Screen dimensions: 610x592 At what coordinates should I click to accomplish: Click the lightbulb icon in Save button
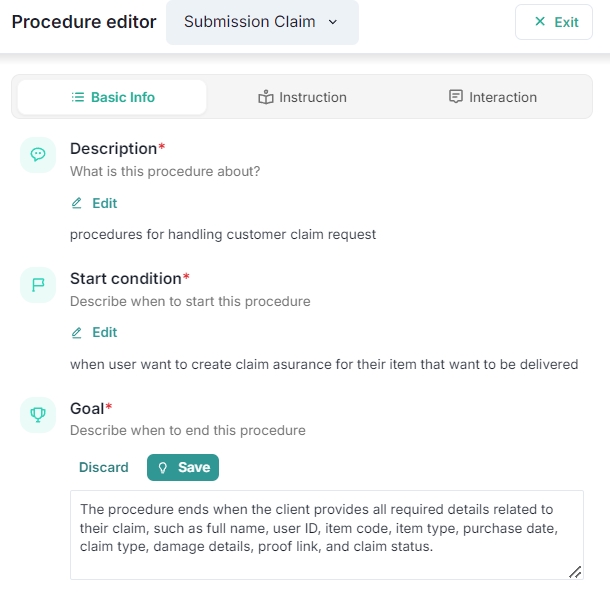point(163,467)
